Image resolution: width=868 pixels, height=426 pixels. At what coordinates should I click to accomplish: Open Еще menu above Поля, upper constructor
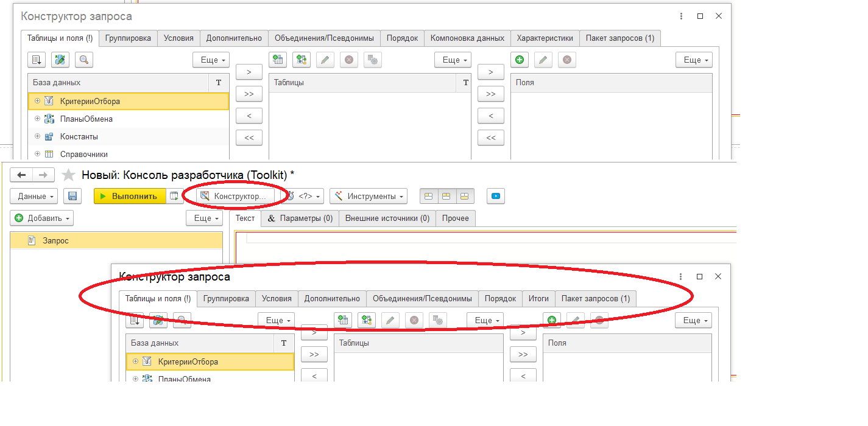(x=694, y=60)
